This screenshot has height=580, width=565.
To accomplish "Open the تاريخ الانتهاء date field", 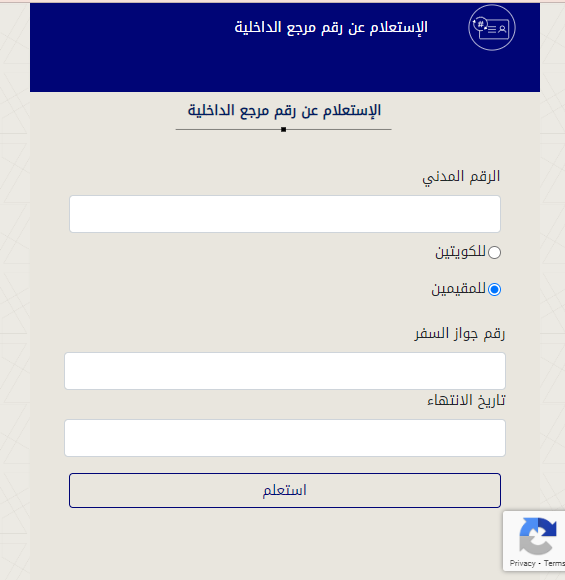I will pyautogui.click(x=285, y=438).
